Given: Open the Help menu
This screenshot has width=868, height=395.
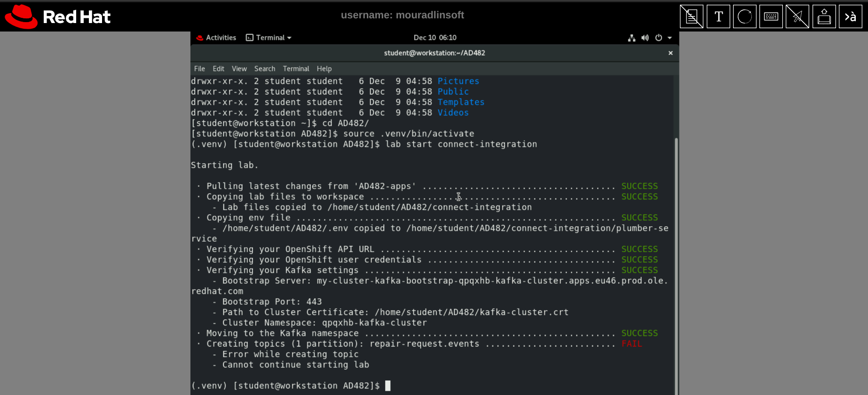Looking at the screenshot, I should 324,69.
